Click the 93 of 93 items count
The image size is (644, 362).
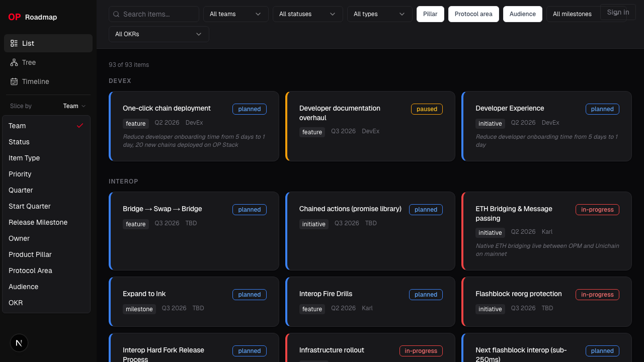(x=129, y=65)
